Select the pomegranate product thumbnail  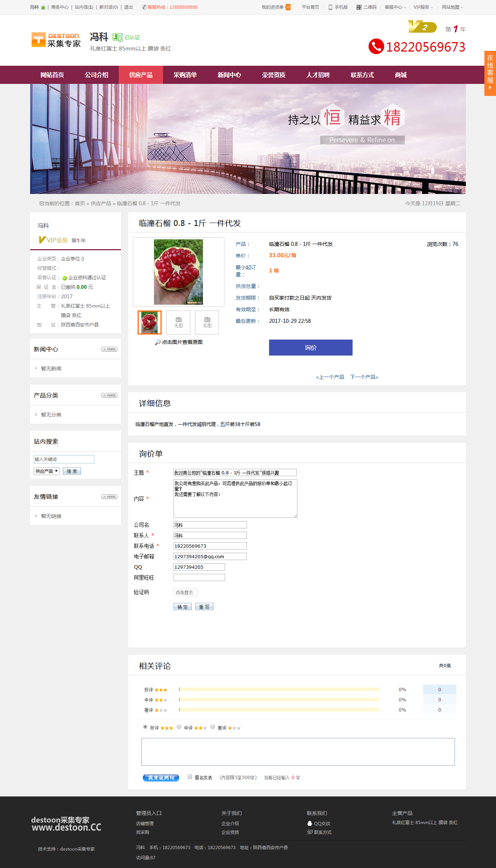(x=150, y=323)
